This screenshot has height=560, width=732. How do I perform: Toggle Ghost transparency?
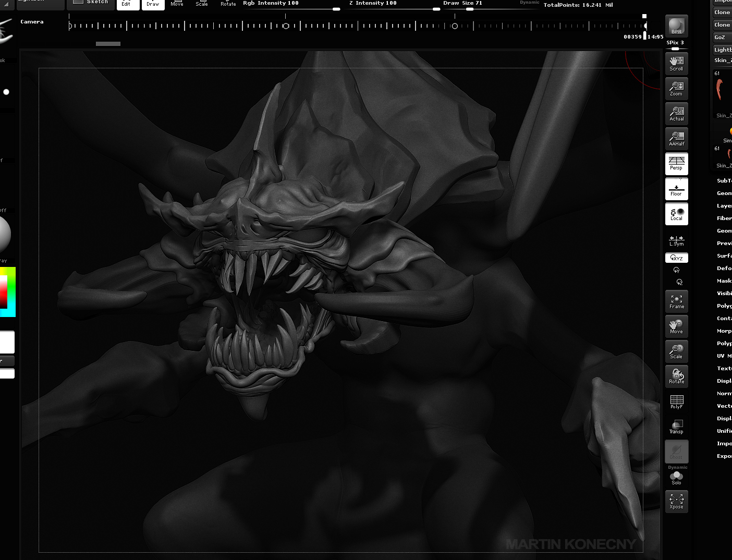pyautogui.click(x=676, y=452)
